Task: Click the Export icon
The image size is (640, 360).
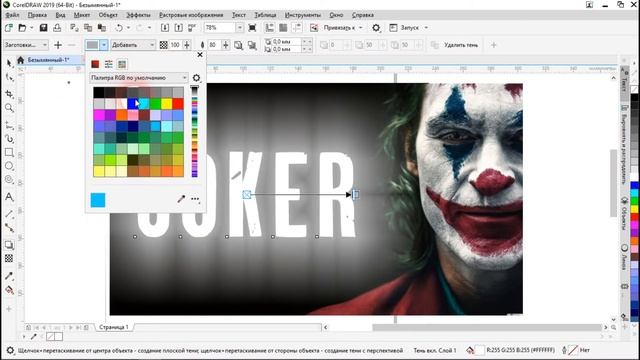Action: 178,28
